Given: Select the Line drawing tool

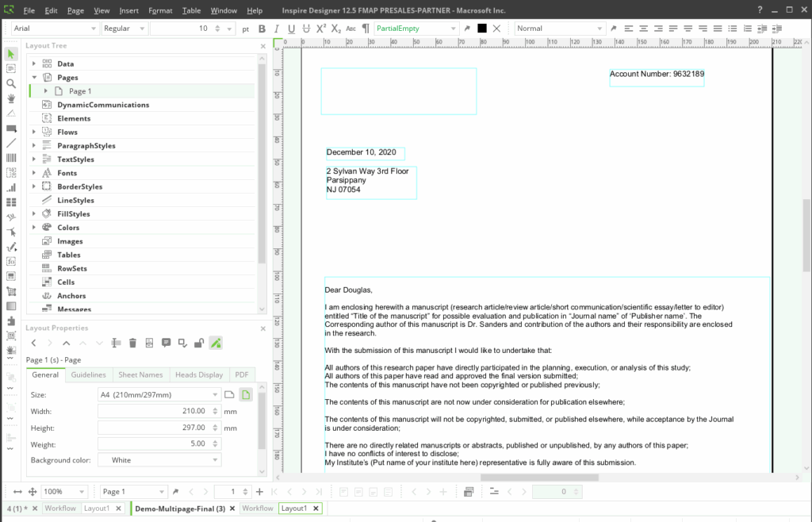Looking at the screenshot, I should (11, 143).
